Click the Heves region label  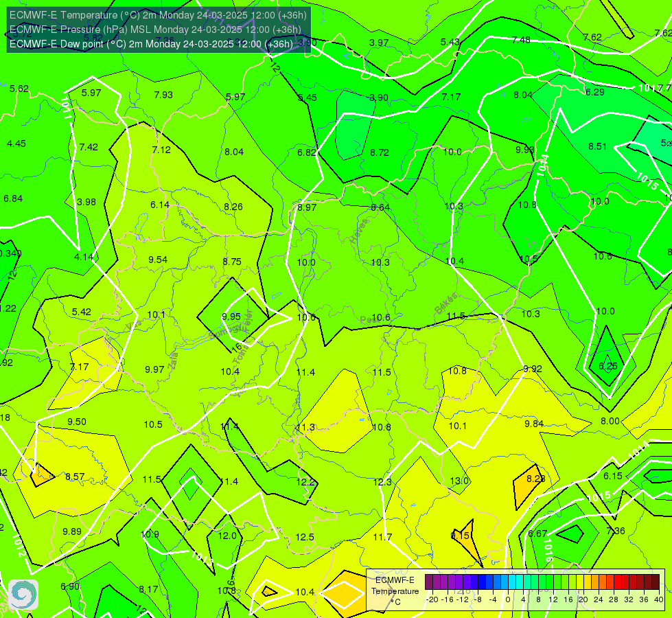pos(359,231)
